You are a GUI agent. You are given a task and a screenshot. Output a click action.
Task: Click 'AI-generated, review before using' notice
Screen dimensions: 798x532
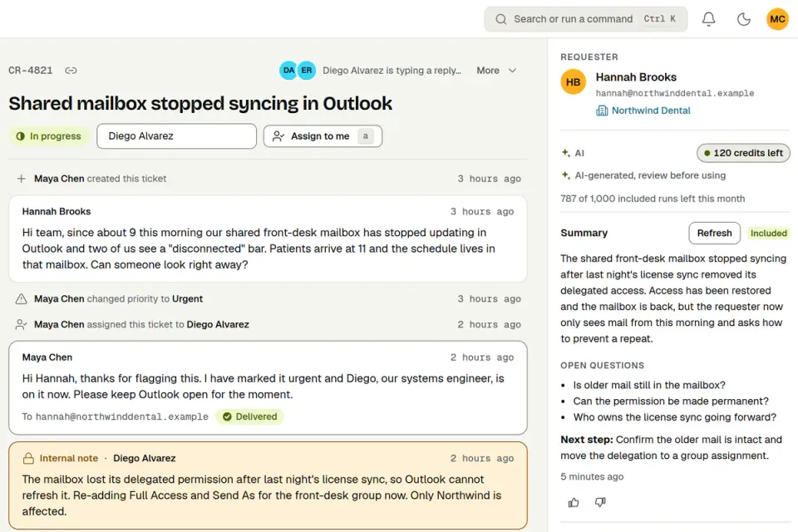pyautogui.click(x=650, y=175)
